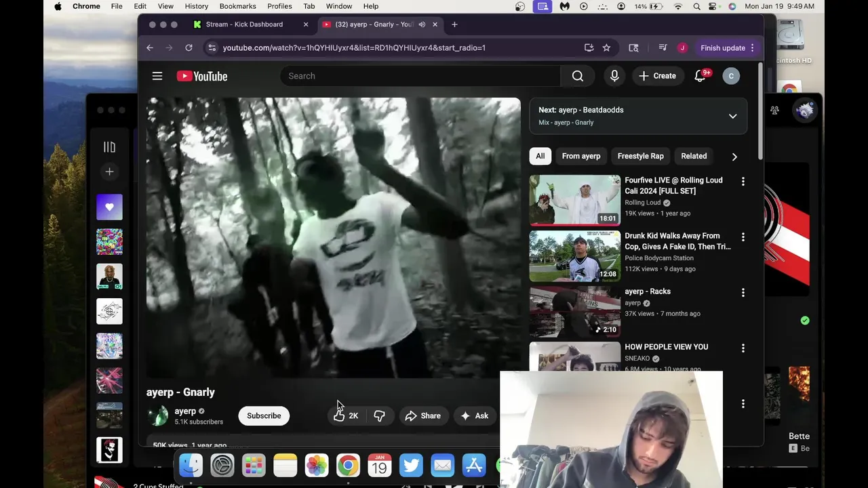The height and width of the screenshot is (488, 868).
Task: Expand the Mix - ayerp - Gnarly playlist panel
Action: 732,116
